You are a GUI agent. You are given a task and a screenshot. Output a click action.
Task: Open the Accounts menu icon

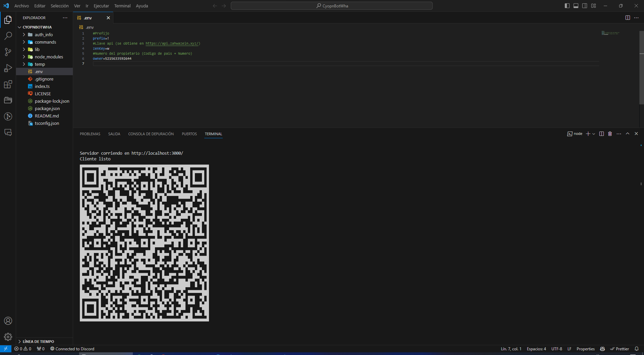click(x=8, y=321)
